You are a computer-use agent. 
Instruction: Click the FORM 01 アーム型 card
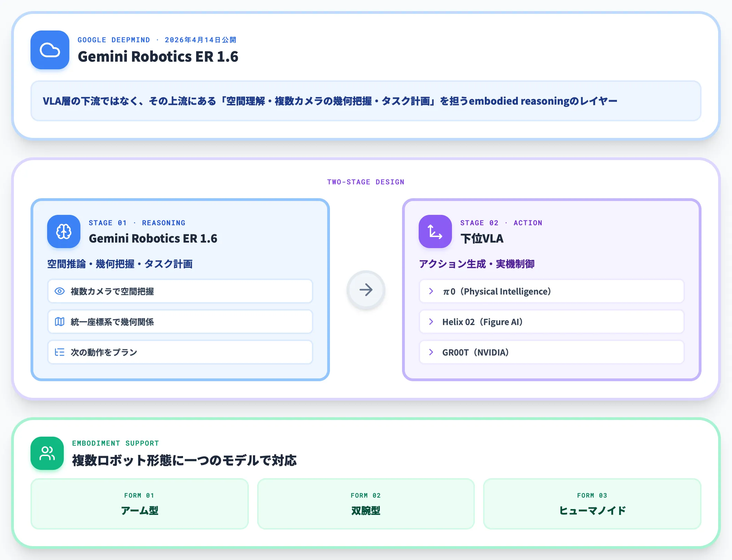click(x=140, y=504)
